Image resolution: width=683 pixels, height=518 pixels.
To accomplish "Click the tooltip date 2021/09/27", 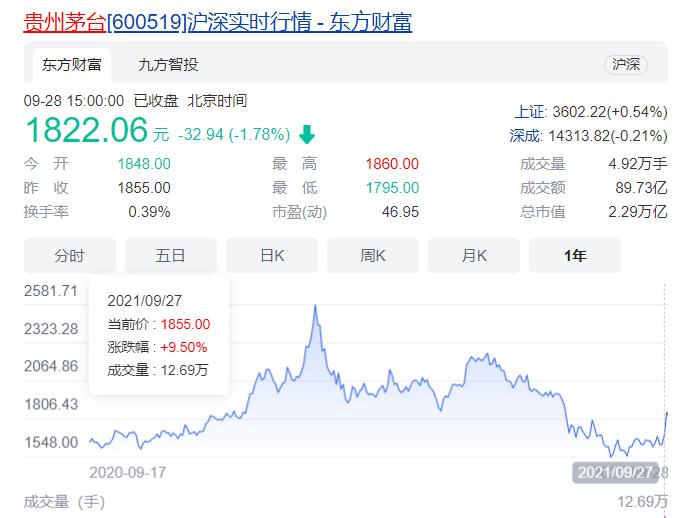I will [145, 301].
